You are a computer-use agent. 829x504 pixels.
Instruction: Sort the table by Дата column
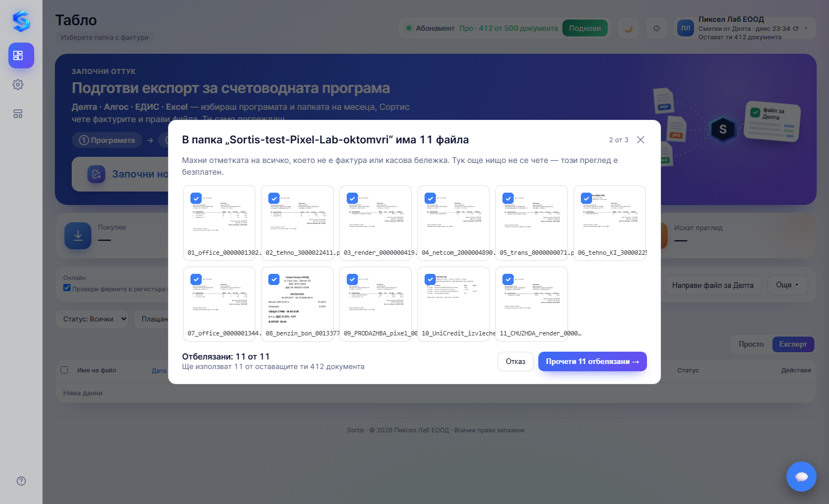coord(159,371)
